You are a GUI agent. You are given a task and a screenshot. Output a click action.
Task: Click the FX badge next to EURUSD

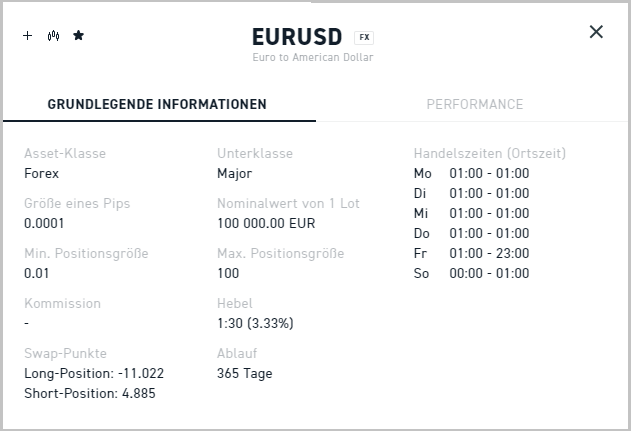[364, 37]
